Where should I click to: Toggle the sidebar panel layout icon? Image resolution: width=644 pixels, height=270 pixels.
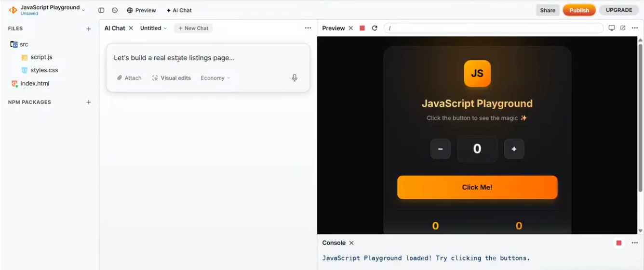101,10
